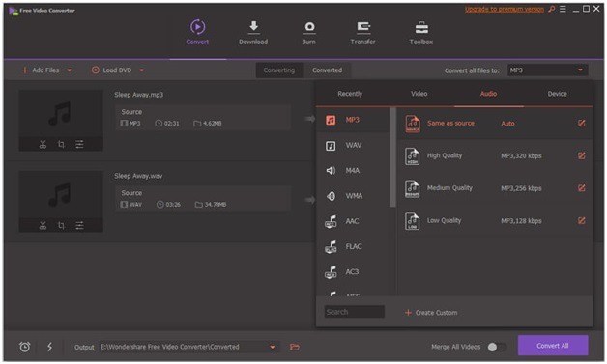
Task: Choose the WMA format in the list
Action: 353,196
